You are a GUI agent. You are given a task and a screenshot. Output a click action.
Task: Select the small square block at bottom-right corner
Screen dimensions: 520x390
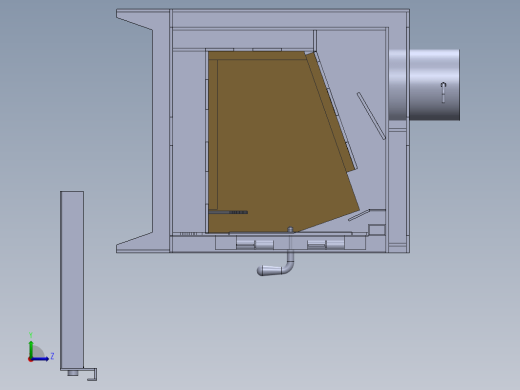point(377,230)
